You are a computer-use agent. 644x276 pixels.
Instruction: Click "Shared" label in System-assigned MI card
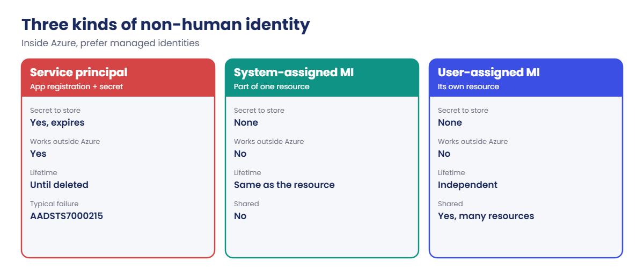coord(246,204)
